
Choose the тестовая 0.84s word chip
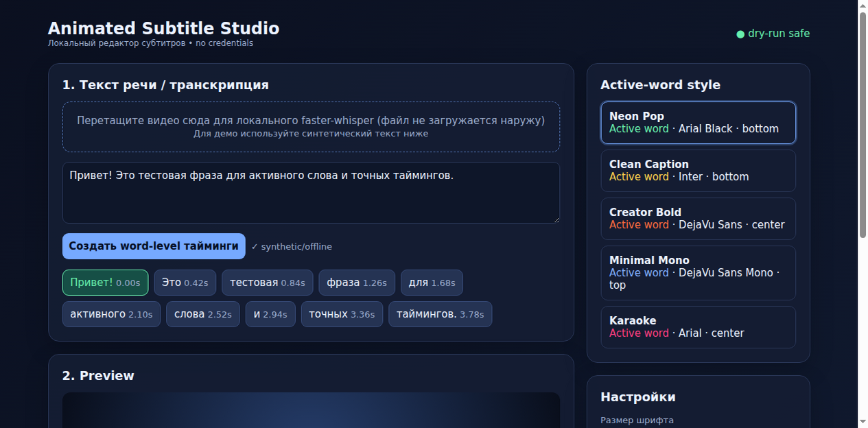(268, 283)
